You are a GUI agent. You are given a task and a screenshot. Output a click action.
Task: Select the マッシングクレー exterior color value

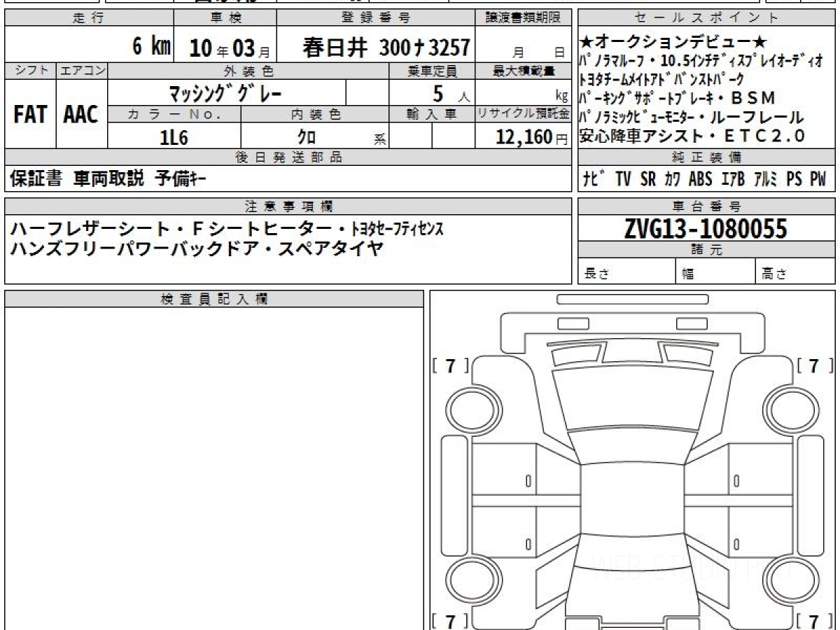pos(225,92)
